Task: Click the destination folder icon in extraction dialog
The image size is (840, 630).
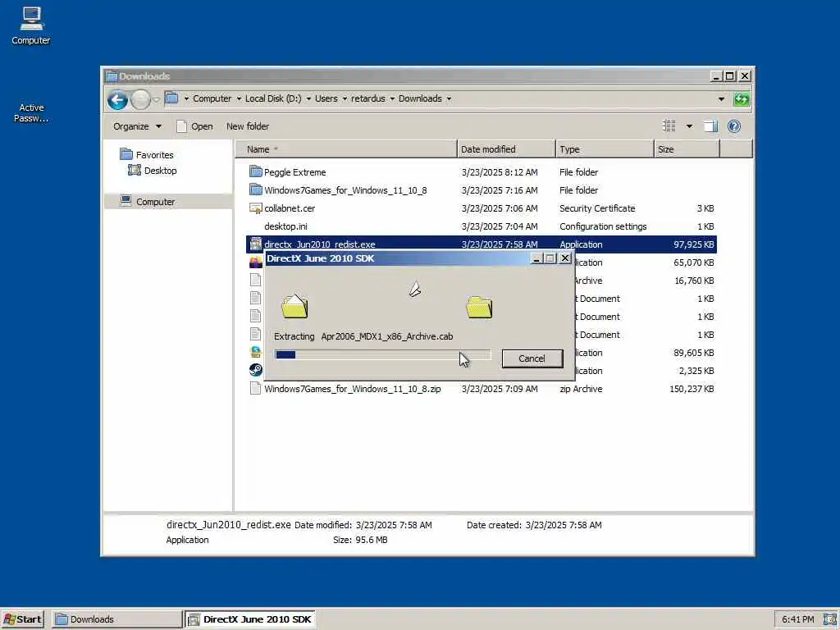Action: (479, 307)
